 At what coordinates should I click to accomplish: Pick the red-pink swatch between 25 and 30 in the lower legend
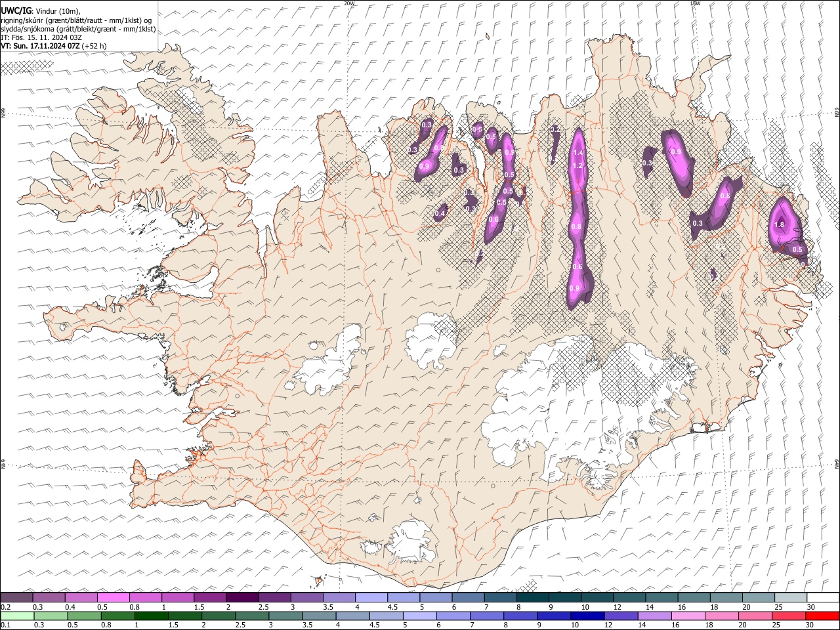(790, 616)
